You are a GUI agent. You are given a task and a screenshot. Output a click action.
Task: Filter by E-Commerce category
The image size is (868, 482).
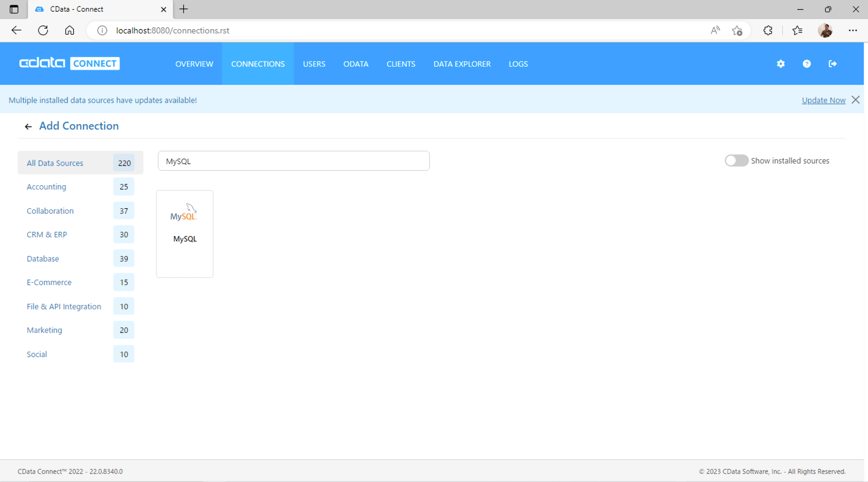coord(80,282)
